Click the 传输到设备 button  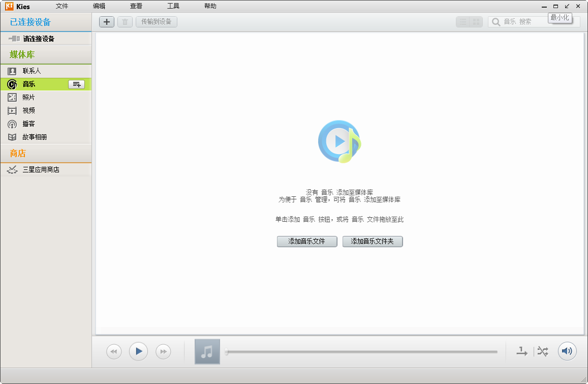tap(157, 22)
